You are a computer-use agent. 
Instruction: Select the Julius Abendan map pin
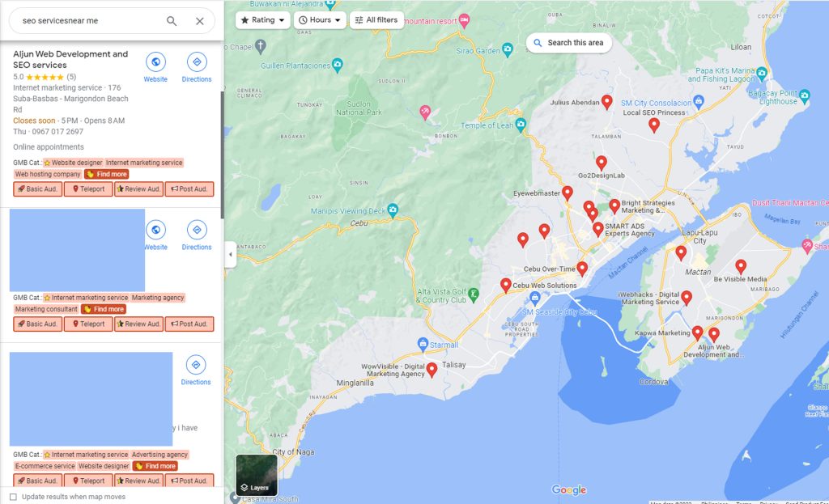point(607,101)
